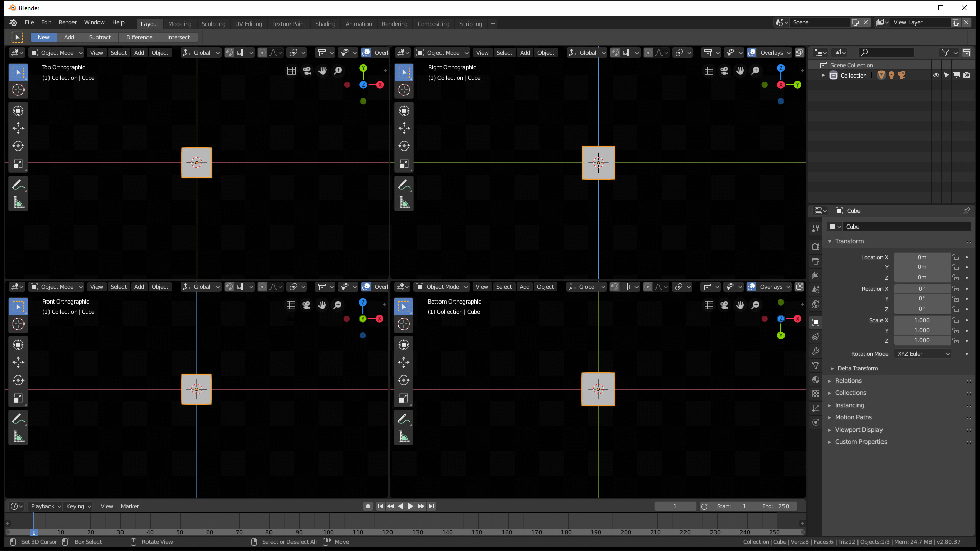
Task: Open the Object Mode dropdown in Top viewport
Action: (x=56, y=53)
